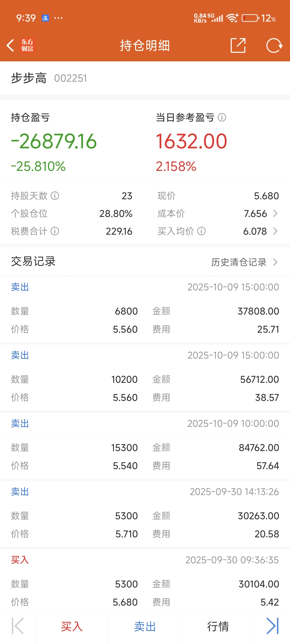Open the 卖出 record dated 2025-09-30 14:13:26

145,514
